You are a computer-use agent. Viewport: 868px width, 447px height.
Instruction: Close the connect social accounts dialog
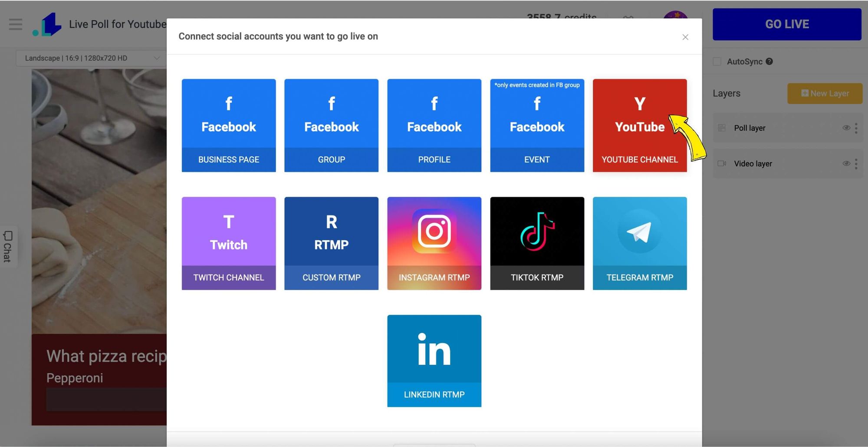(685, 37)
